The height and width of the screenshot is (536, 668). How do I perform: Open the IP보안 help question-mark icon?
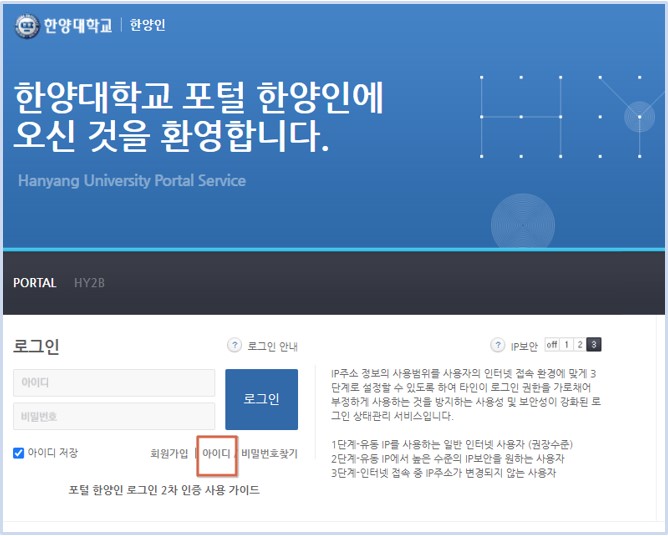[498, 345]
